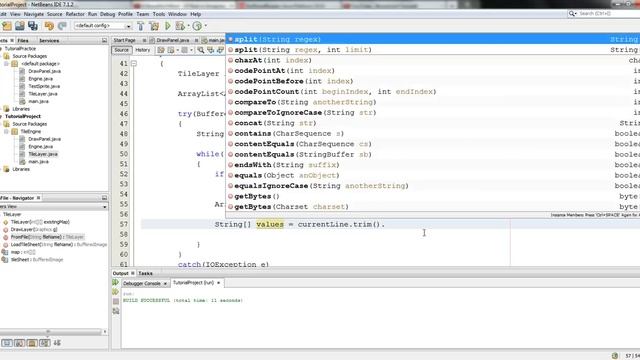Click the Search input field
Image resolution: width=640 pixels, height=360 pixels.
pyautogui.click(x=609, y=13)
